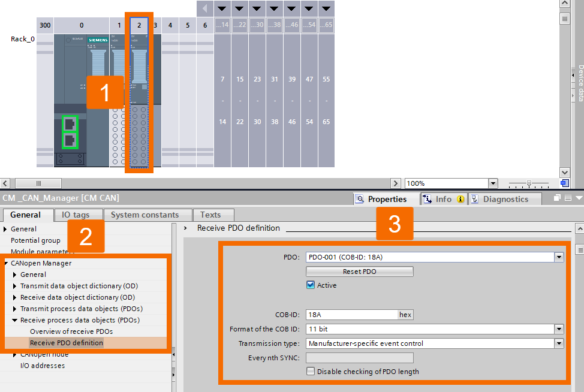Click empty slot header 5
Viewport: 584px width, 392px height.
[188, 25]
